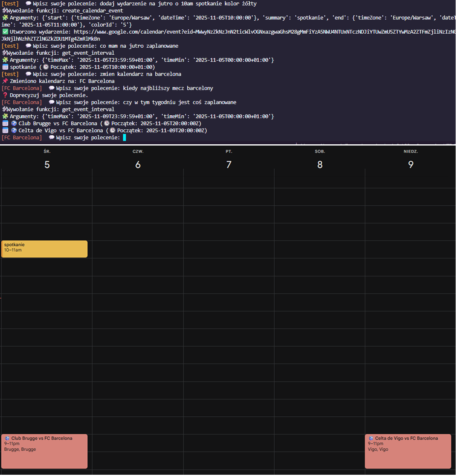Open the yellow "spotkanie" 10–11am event
This screenshot has height=476, width=459.
[x=44, y=249]
